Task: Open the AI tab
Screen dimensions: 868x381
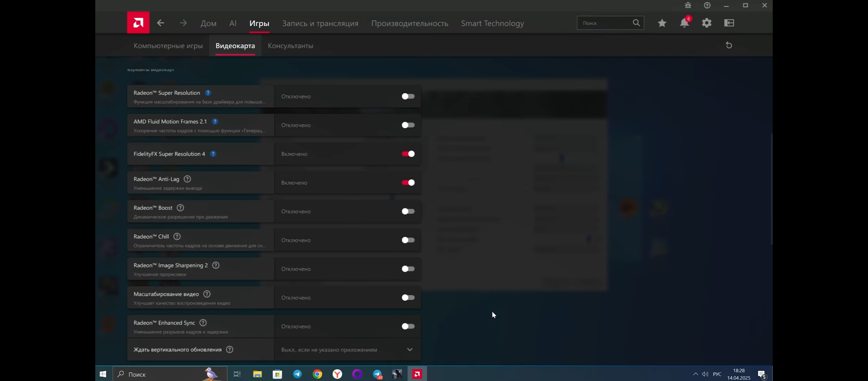Action: tap(233, 23)
